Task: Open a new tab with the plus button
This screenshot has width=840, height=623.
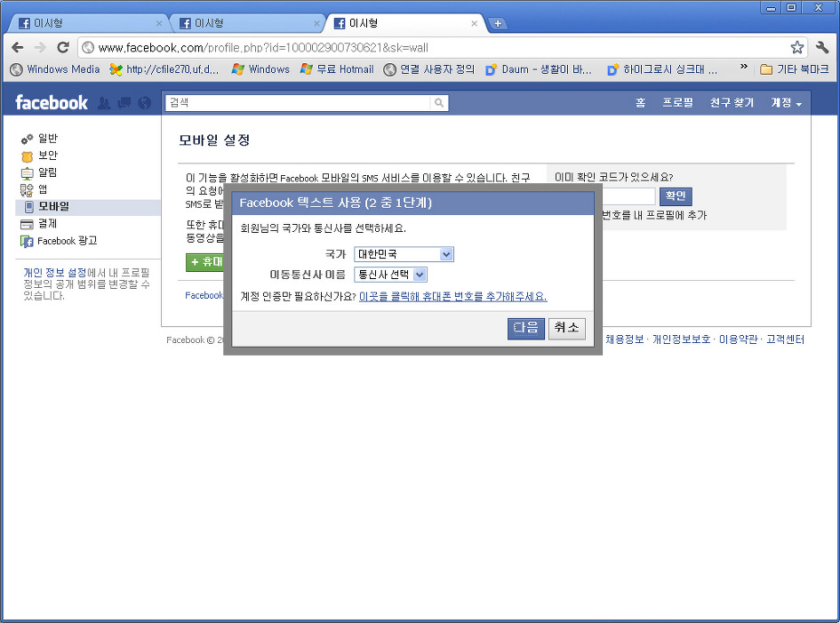Action: pos(498,24)
